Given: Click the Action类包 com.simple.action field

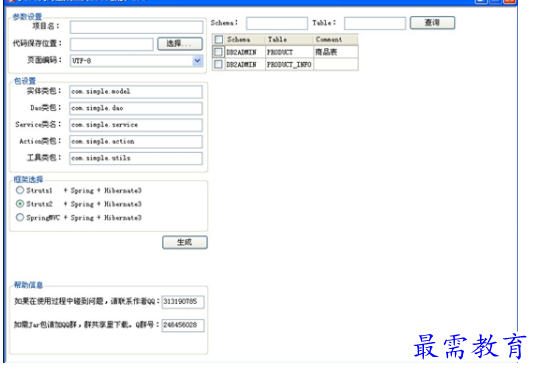Looking at the screenshot, I should coord(136,141).
